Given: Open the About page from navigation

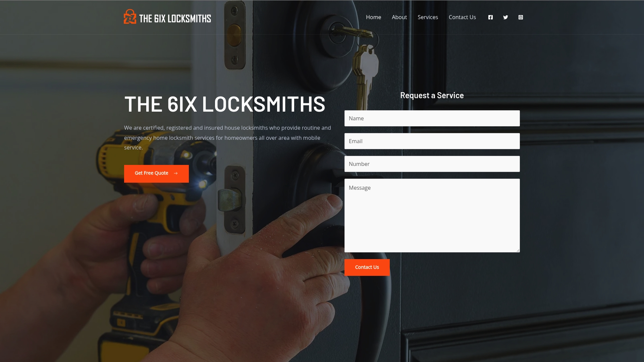Looking at the screenshot, I should click(x=399, y=17).
